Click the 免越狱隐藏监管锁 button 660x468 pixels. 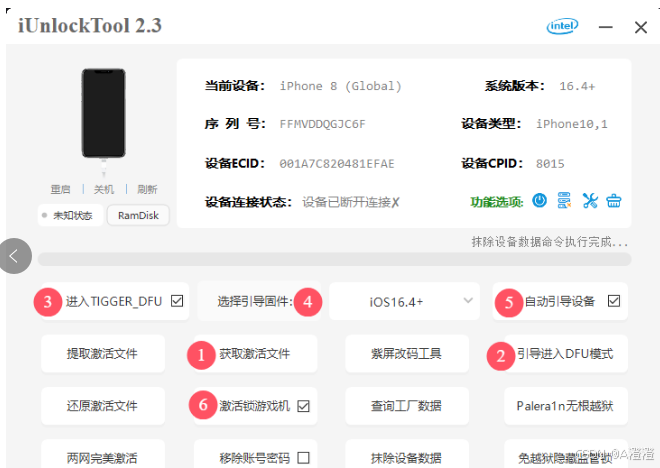565,455
